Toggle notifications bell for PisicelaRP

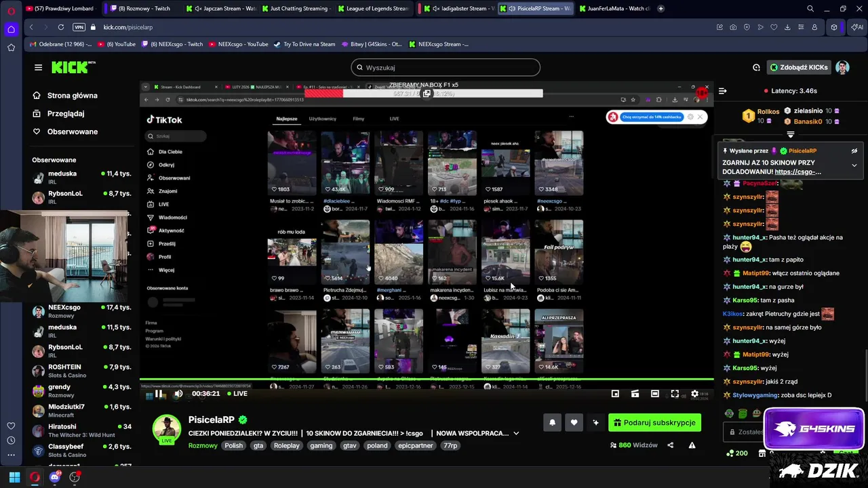tap(552, 422)
